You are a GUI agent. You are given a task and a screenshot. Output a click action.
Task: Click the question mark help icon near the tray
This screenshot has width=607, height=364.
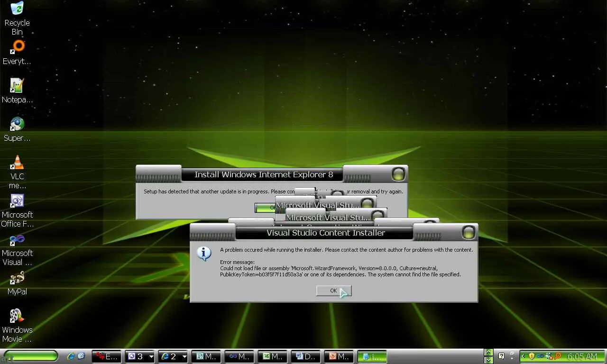pyautogui.click(x=501, y=356)
